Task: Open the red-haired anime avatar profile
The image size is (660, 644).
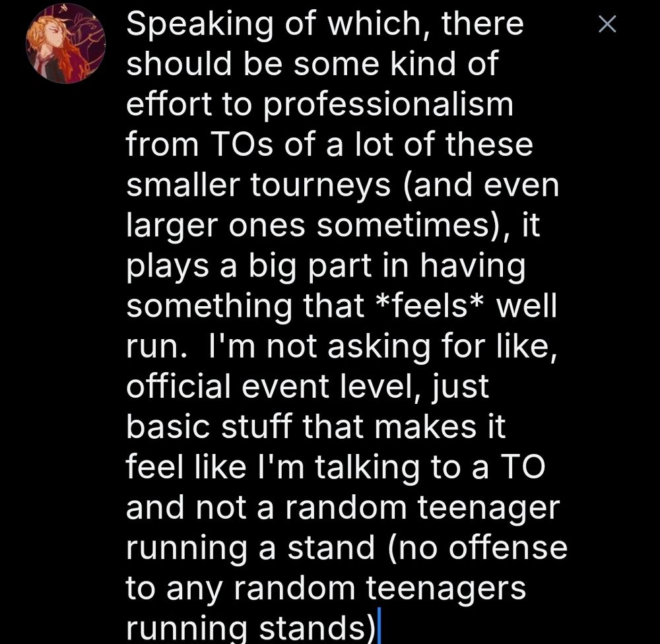Action: [x=65, y=44]
